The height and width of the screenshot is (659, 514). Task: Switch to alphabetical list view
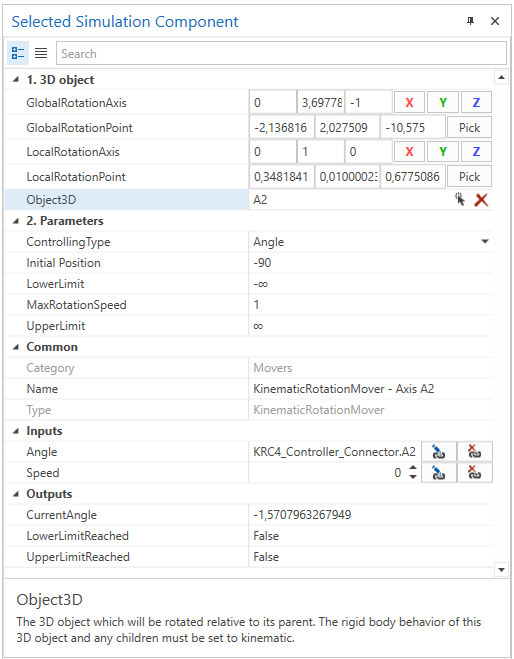(x=41, y=53)
